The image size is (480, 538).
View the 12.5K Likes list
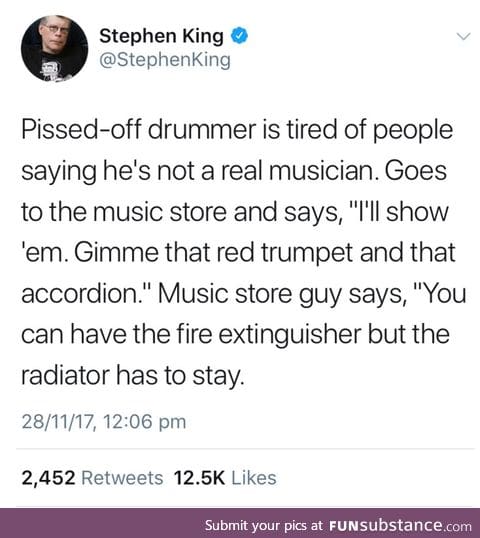pyautogui.click(x=225, y=478)
